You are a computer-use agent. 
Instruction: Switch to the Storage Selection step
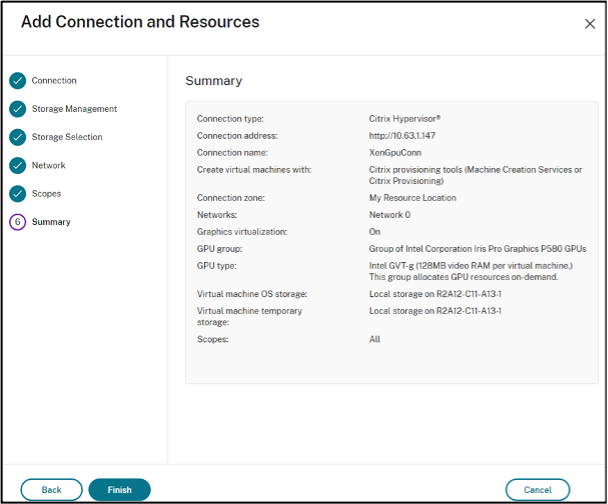click(x=67, y=137)
